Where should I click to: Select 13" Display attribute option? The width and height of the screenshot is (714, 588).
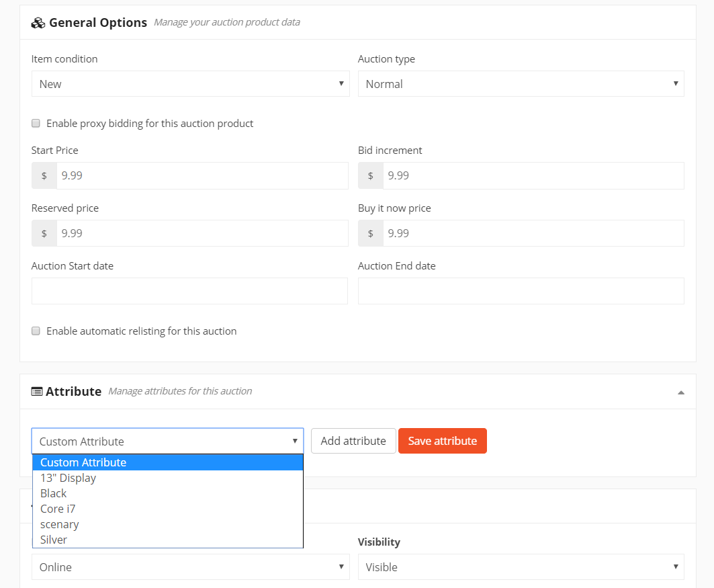[167, 478]
